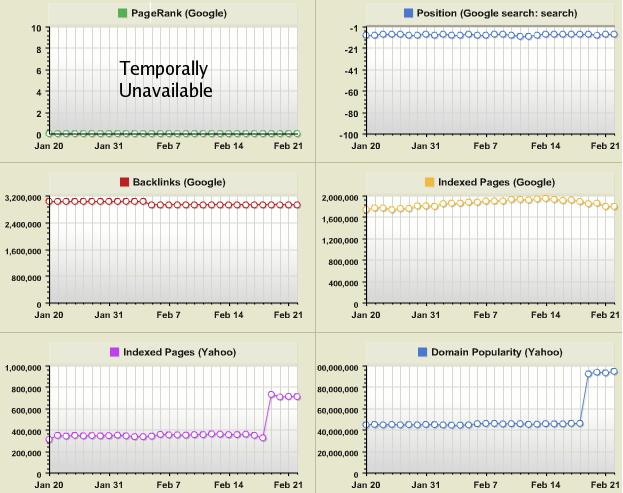Select the Position (Google search: search) title
The height and width of the screenshot is (493, 623).
[497, 13]
